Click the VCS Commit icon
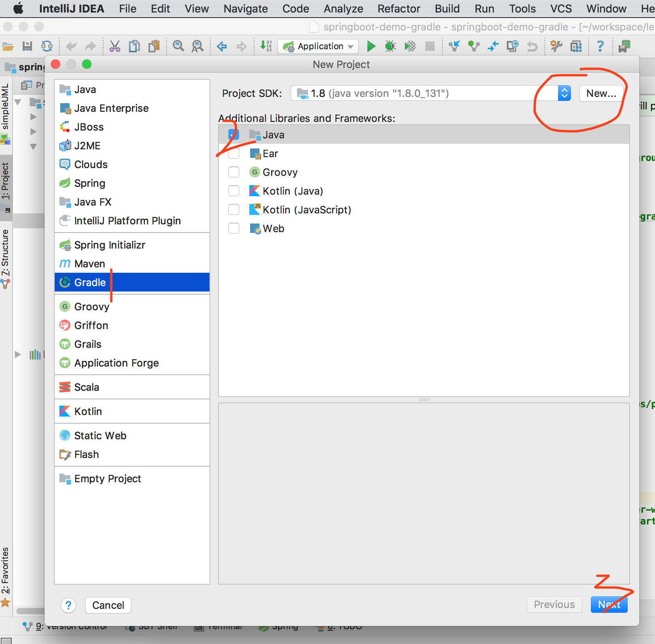655x644 pixels. [x=474, y=47]
